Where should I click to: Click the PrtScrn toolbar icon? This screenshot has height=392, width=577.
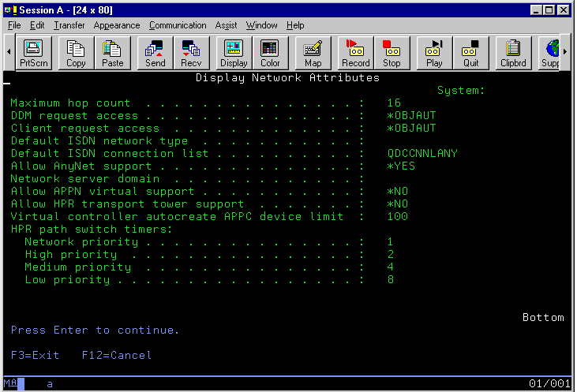[x=34, y=53]
